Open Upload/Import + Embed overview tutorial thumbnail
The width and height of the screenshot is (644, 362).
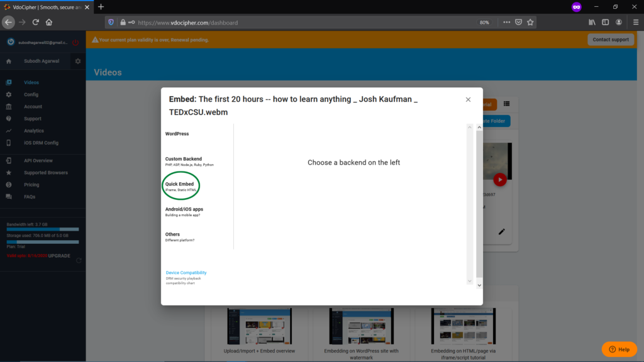(x=259, y=326)
